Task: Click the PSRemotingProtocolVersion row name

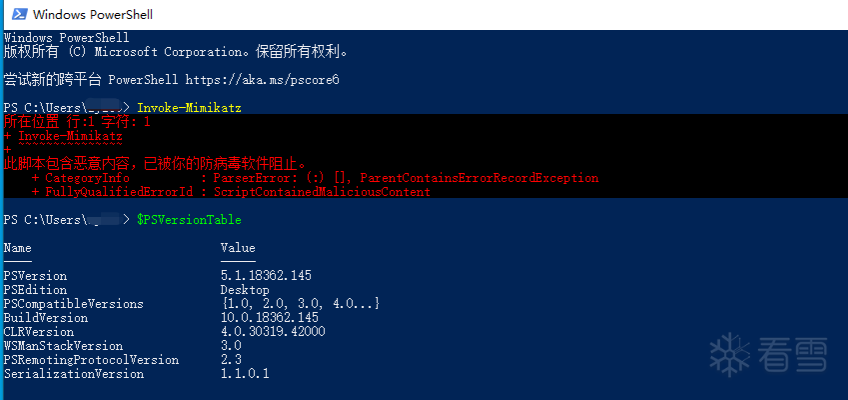Action: 91,360
